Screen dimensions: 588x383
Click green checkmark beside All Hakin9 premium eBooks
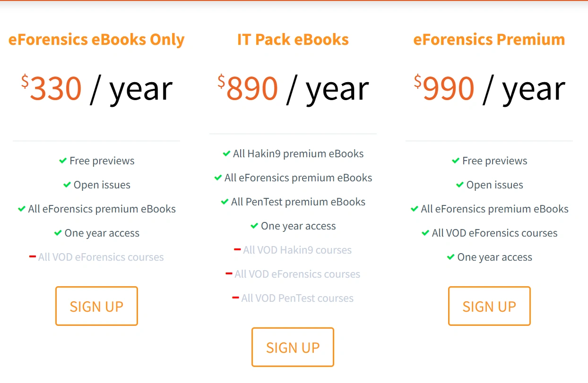226,153
